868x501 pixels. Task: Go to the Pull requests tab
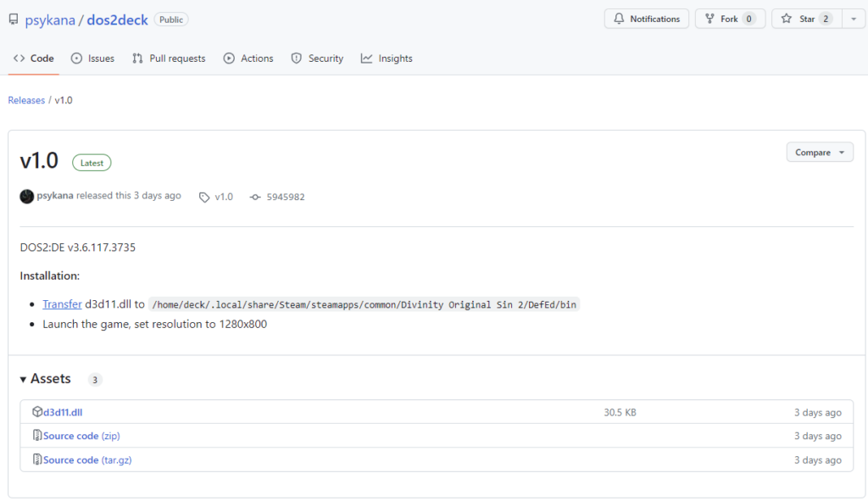pyautogui.click(x=169, y=58)
